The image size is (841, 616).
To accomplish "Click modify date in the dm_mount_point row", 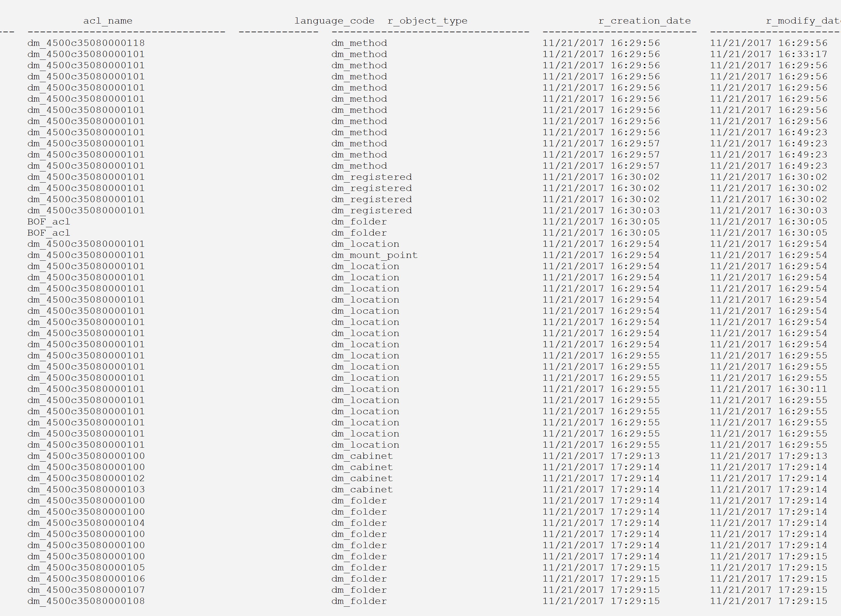I will coord(769,255).
